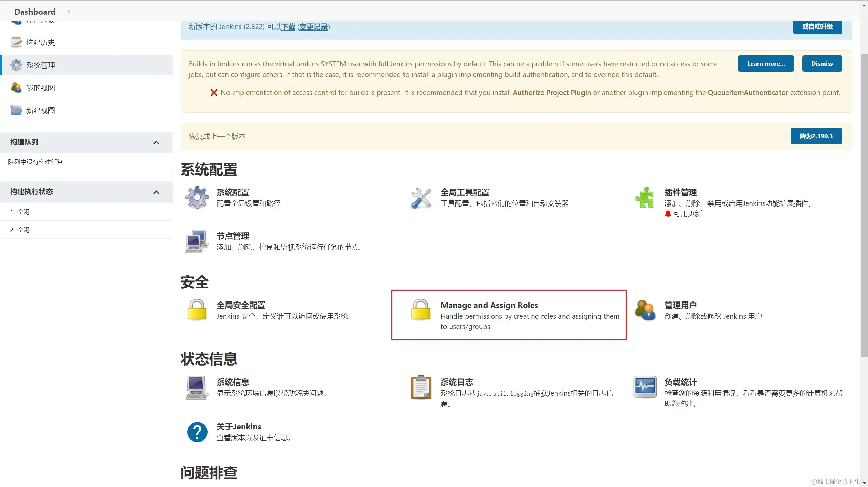Click Manage and Assign Roles padlock icon
The height and width of the screenshot is (487, 868).
coord(421,310)
